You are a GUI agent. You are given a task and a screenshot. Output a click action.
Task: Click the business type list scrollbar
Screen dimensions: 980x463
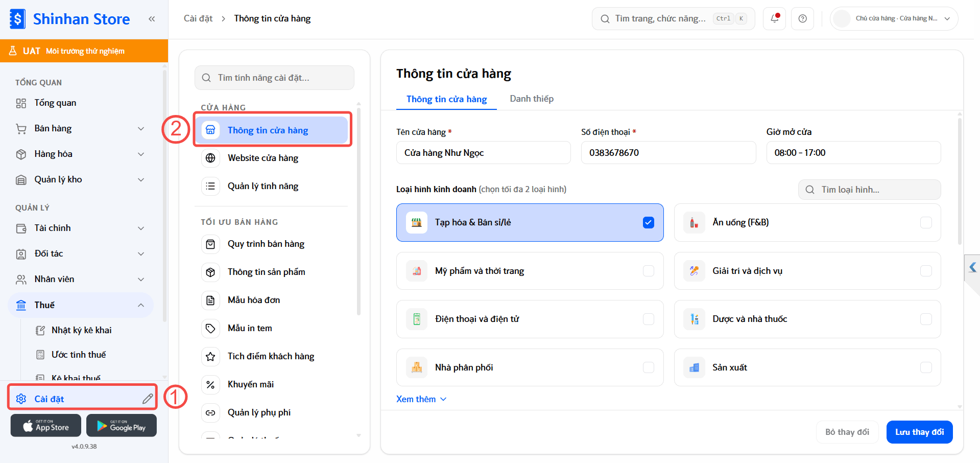(x=960, y=181)
